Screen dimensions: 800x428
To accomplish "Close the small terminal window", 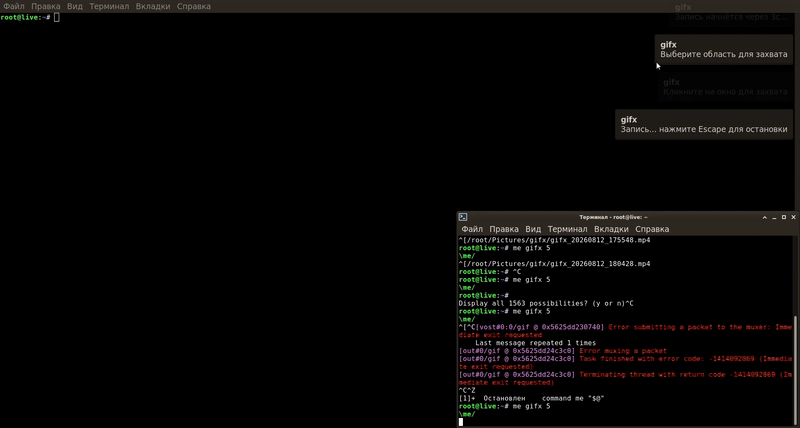I will [793, 217].
